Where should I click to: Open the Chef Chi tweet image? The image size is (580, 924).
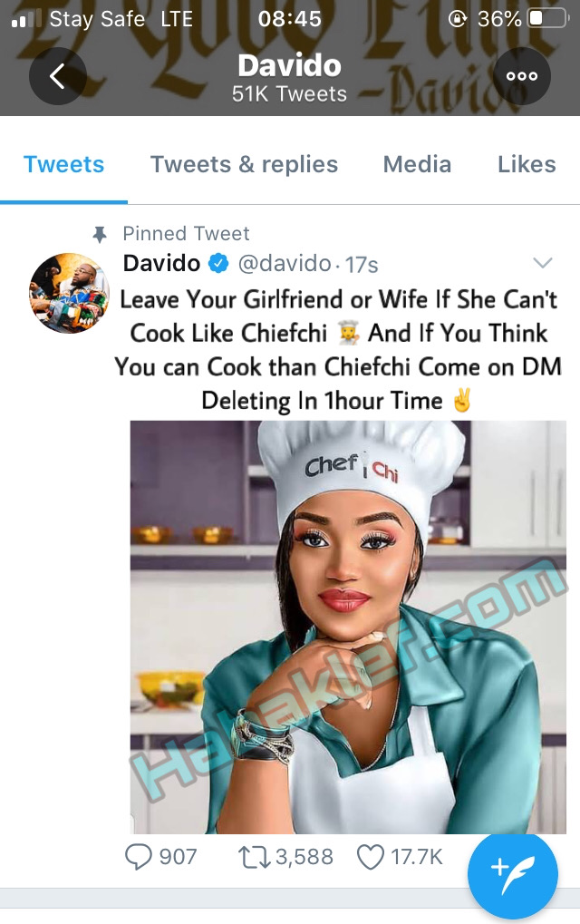coord(348,626)
